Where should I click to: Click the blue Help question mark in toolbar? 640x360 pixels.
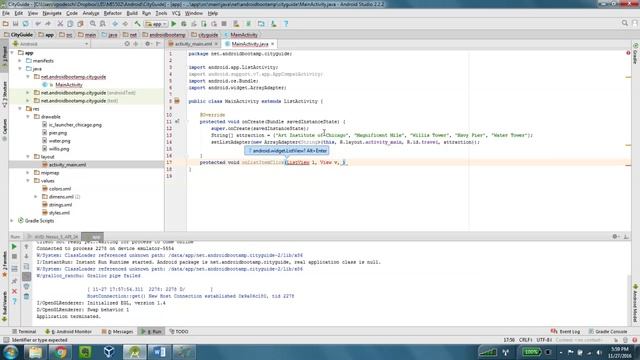coord(286,24)
